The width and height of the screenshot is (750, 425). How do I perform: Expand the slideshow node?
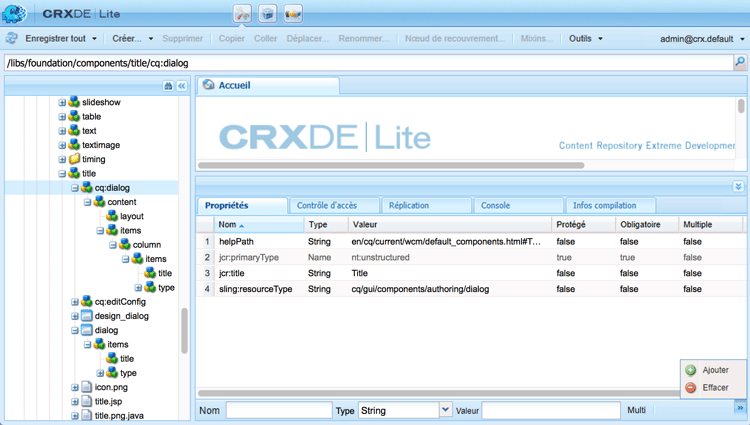pyautogui.click(x=62, y=102)
